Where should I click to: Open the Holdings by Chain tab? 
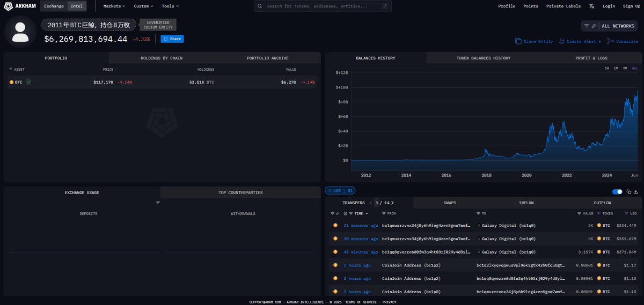[162, 58]
